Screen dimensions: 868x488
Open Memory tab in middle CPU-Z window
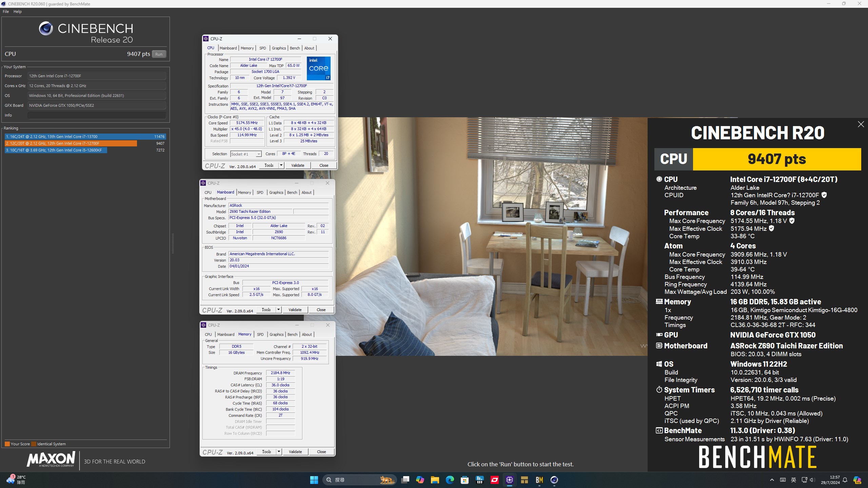244,192
